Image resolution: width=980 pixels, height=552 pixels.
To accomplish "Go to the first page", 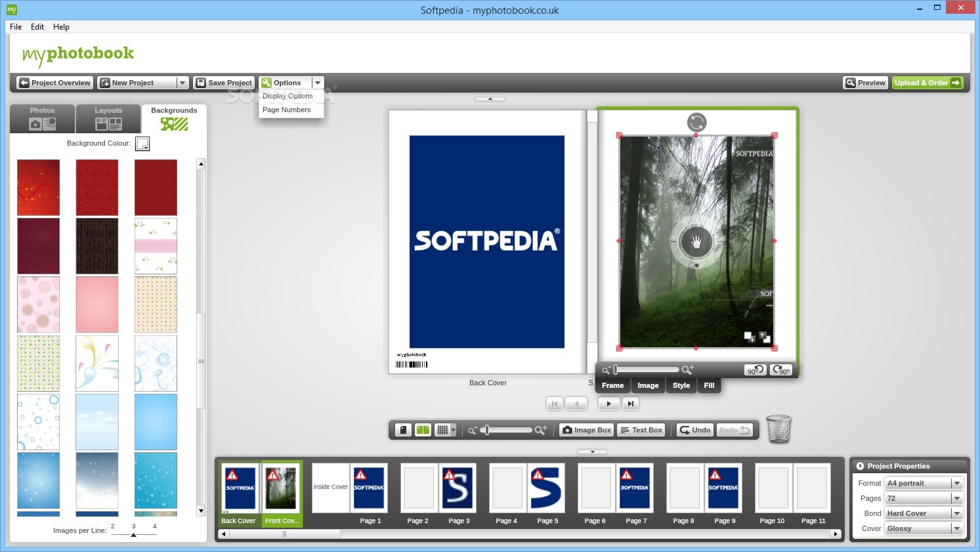I will click(555, 404).
